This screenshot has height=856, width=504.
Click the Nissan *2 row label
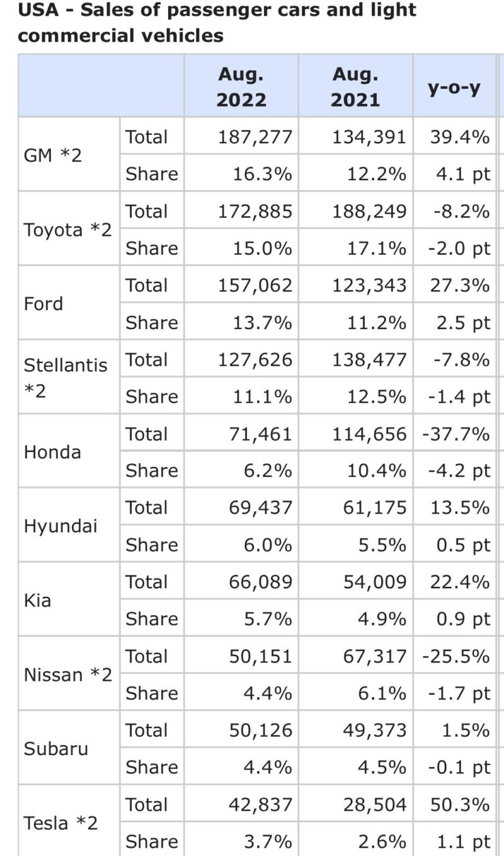click(67, 674)
